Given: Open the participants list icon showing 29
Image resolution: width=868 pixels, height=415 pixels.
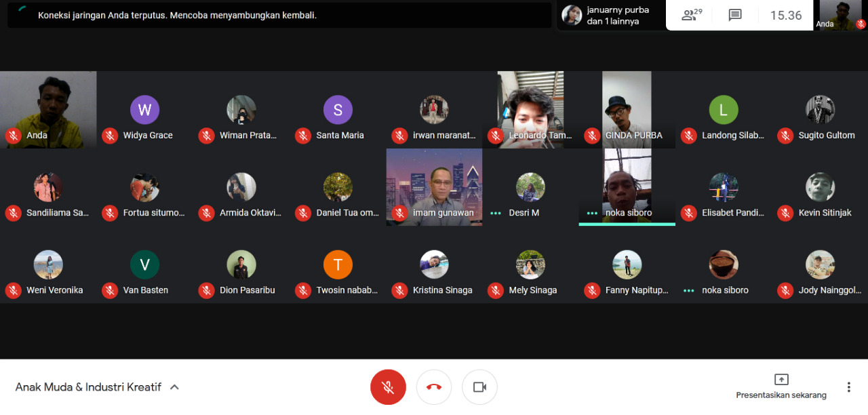Looking at the screenshot, I should pyautogui.click(x=692, y=15).
